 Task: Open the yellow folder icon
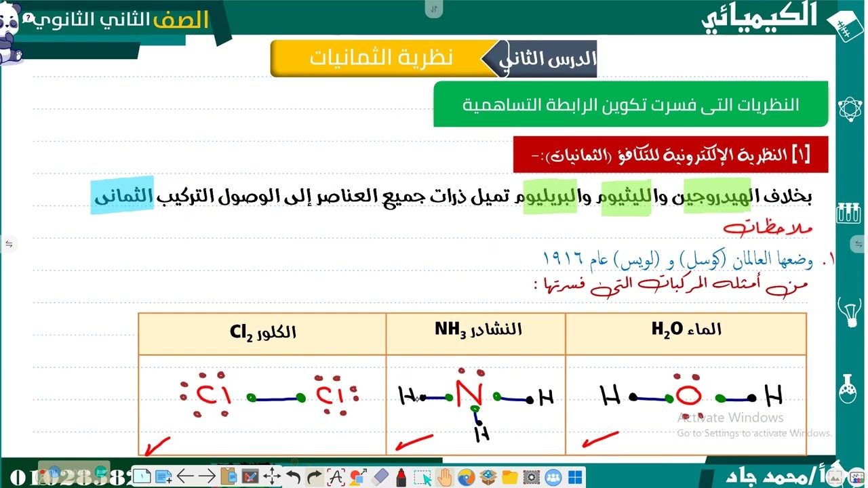(x=510, y=477)
